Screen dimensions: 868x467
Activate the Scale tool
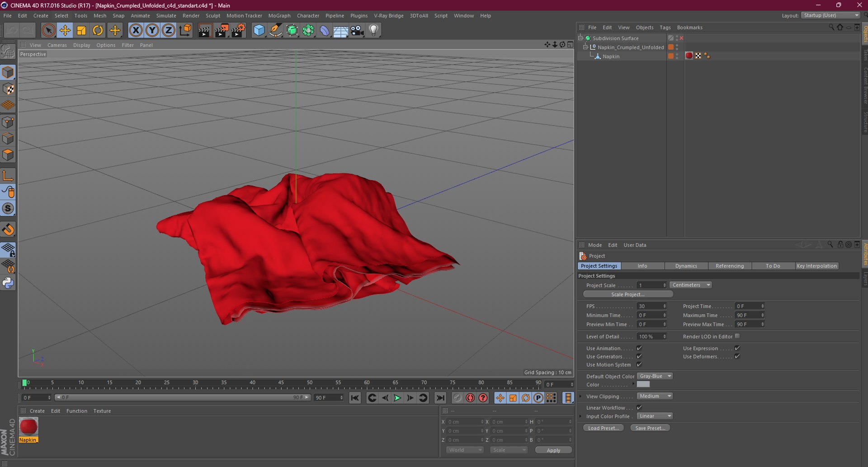click(81, 30)
